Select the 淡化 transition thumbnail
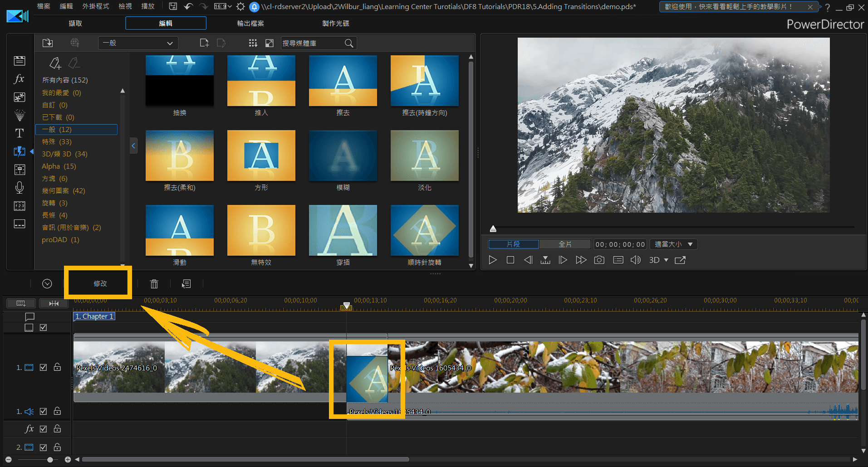The width and height of the screenshot is (868, 467). pyautogui.click(x=424, y=156)
